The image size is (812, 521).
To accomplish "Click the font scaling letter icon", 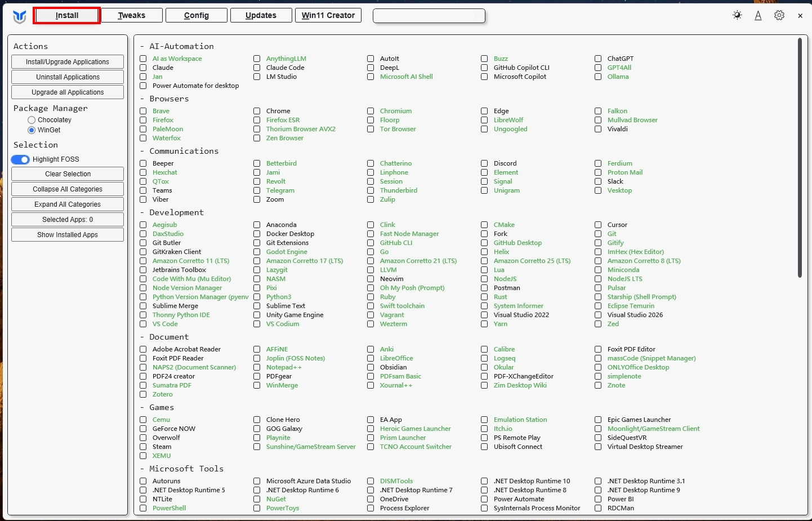I will [x=758, y=16].
